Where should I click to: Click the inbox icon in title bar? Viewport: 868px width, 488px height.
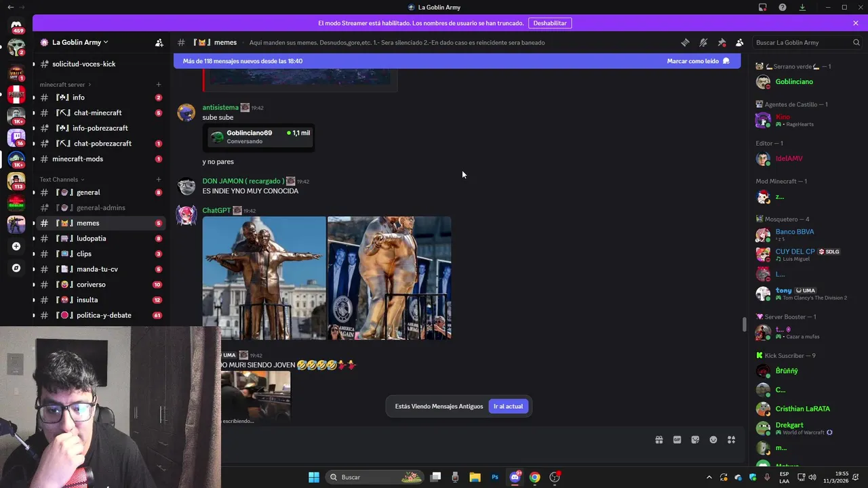coord(763,7)
